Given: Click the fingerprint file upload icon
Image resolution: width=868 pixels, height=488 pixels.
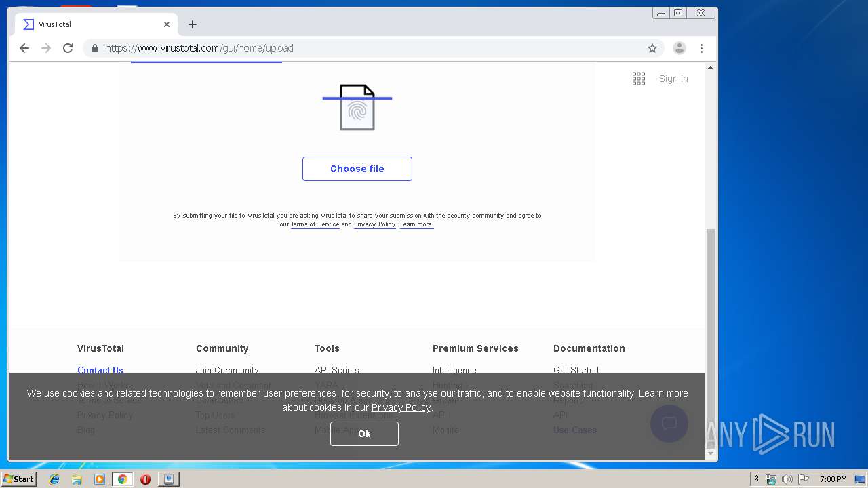Looking at the screenshot, I should (x=357, y=107).
